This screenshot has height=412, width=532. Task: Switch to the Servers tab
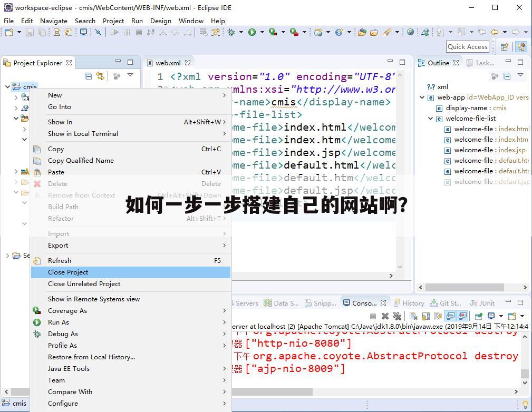(246, 303)
